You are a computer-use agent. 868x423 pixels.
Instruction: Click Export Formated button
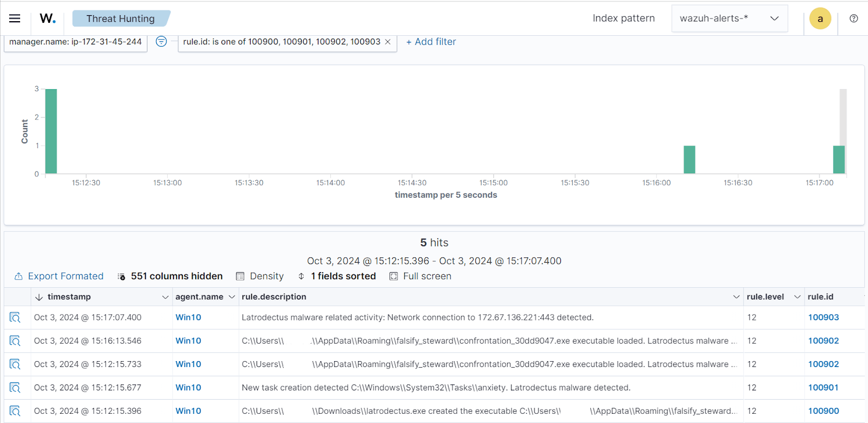[59, 276]
